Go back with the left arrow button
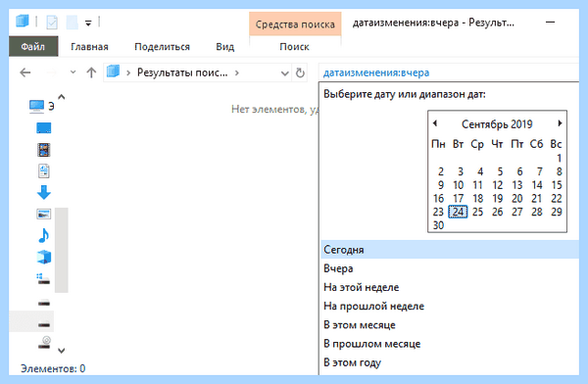This screenshot has height=384, width=588. tap(25, 72)
